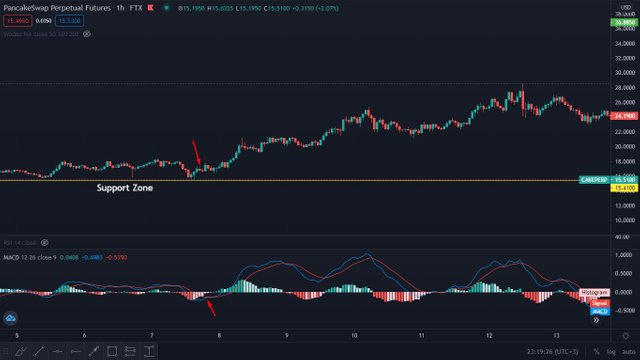Click the red flag icon beside FTX
The width and height of the screenshot is (640, 360).
(x=151, y=8)
